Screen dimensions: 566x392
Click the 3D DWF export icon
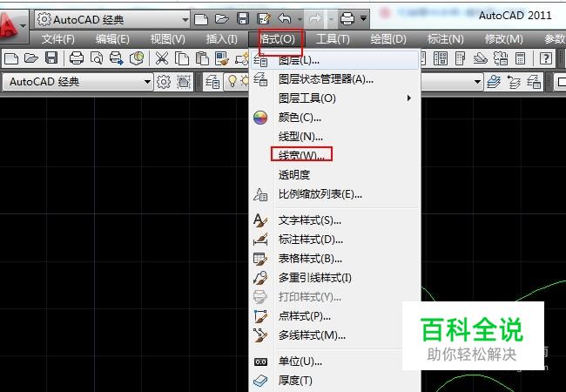pyautogui.click(x=137, y=58)
